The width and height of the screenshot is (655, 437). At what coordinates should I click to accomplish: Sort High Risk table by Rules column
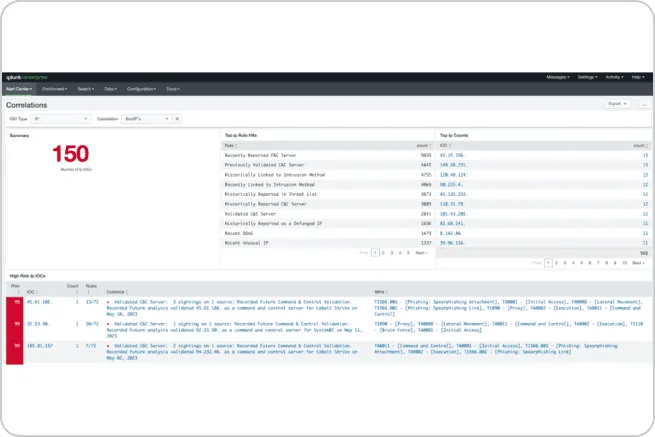[x=91, y=289]
